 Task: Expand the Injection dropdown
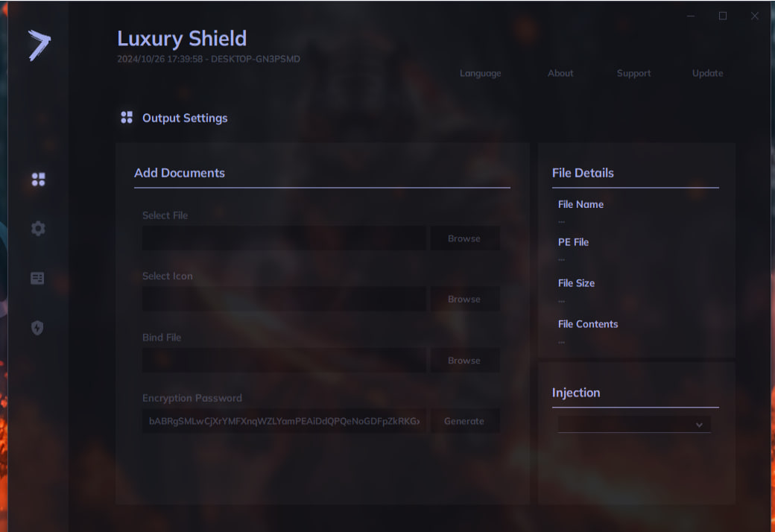633,425
